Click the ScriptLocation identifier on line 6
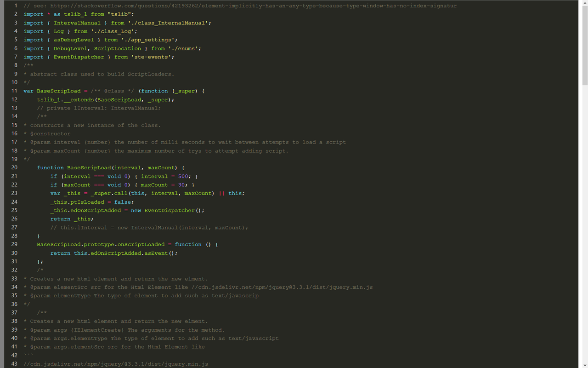Screen dimensions: 588x368 click(x=118, y=48)
